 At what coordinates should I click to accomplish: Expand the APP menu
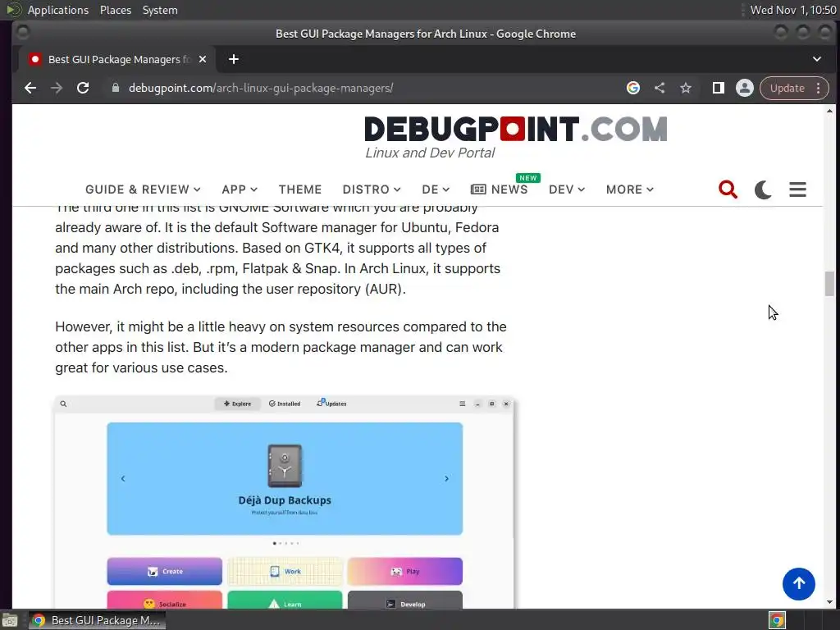(x=240, y=189)
